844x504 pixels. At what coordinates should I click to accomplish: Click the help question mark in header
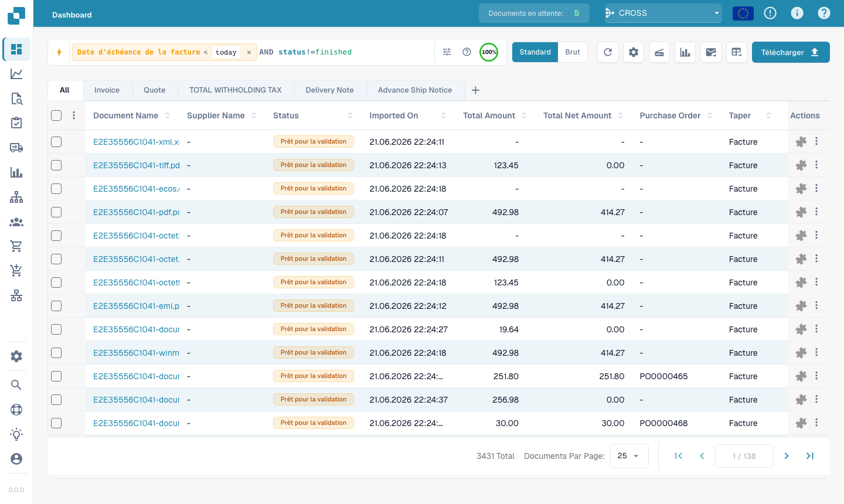[x=824, y=13]
